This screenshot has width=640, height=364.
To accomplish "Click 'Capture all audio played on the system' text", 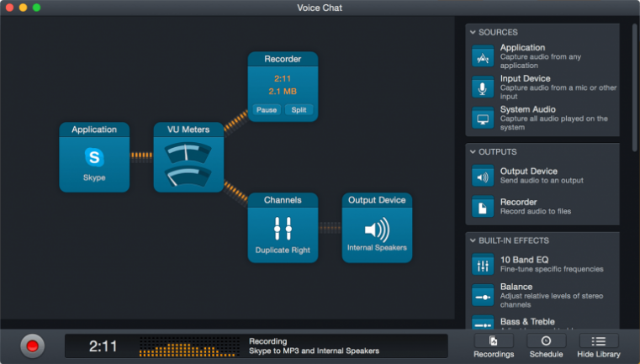I will click(x=554, y=123).
